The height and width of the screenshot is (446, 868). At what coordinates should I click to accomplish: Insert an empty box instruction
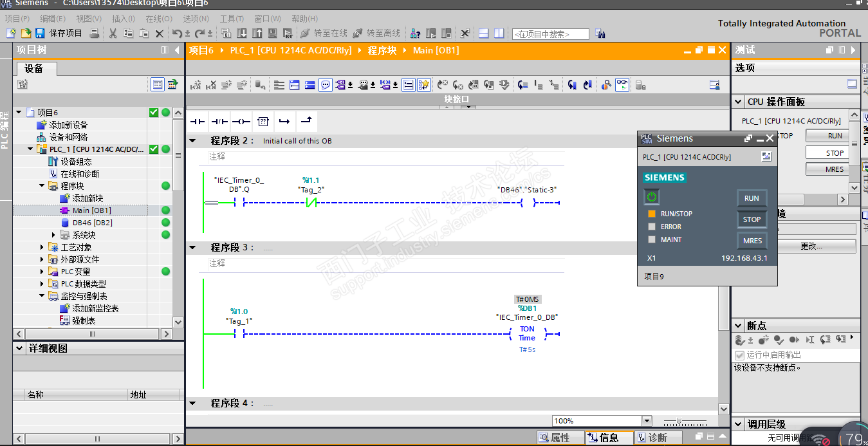(x=263, y=121)
